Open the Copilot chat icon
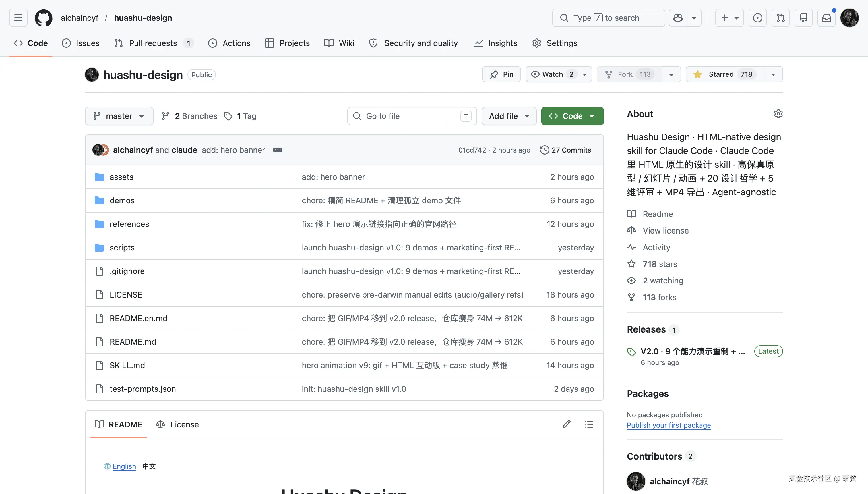Image resolution: width=868 pixels, height=494 pixels. [678, 18]
